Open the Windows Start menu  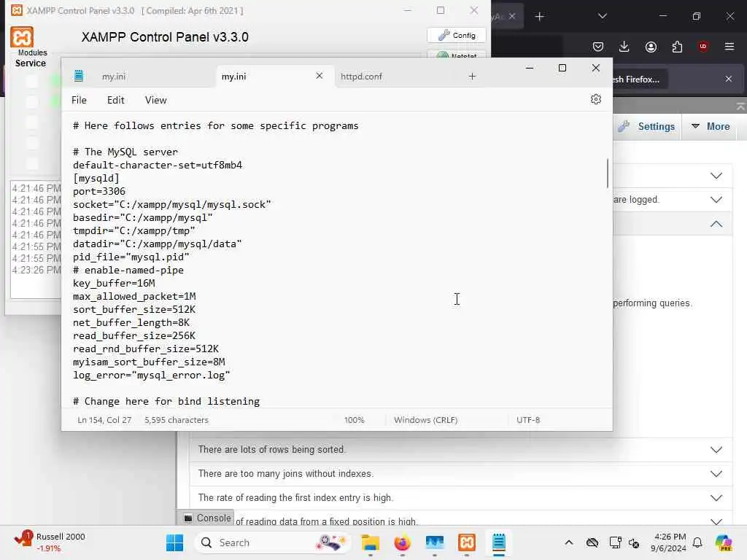[175, 542]
